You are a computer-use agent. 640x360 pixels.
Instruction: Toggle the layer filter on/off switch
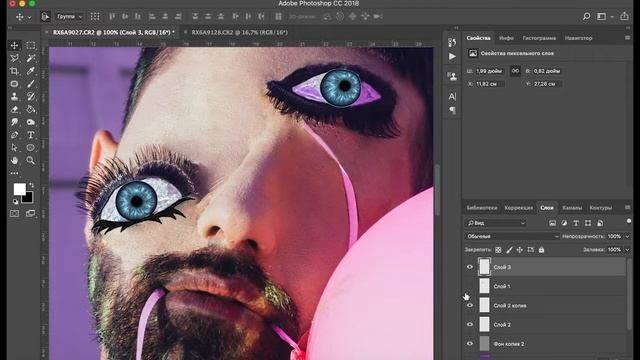click(629, 221)
